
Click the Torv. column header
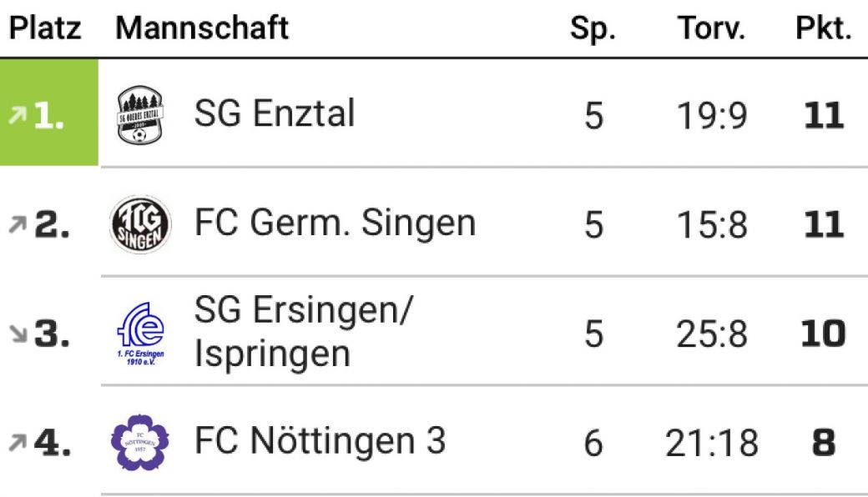pyautogui.click(x=711, y=28)
